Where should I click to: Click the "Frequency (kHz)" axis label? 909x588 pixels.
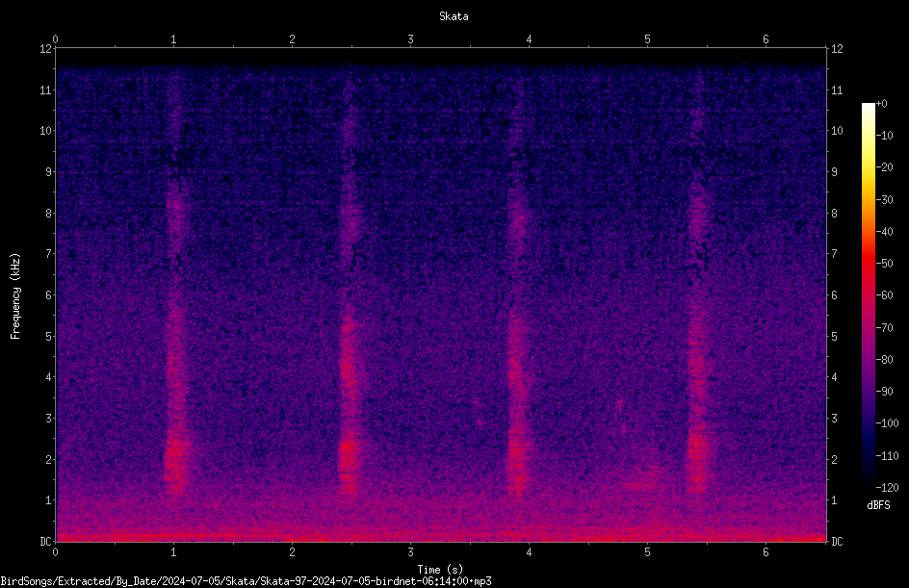[15, 296]
